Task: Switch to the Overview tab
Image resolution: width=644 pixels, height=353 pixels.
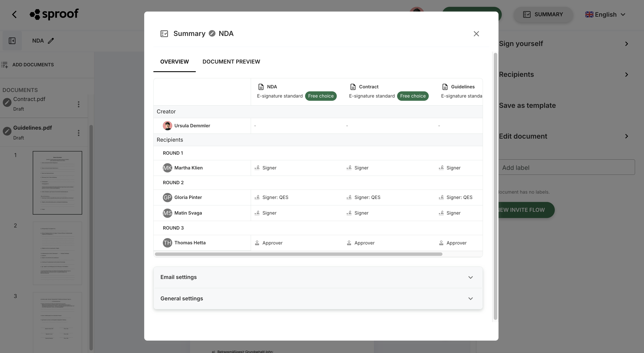Action: click(x=175, y=62)
